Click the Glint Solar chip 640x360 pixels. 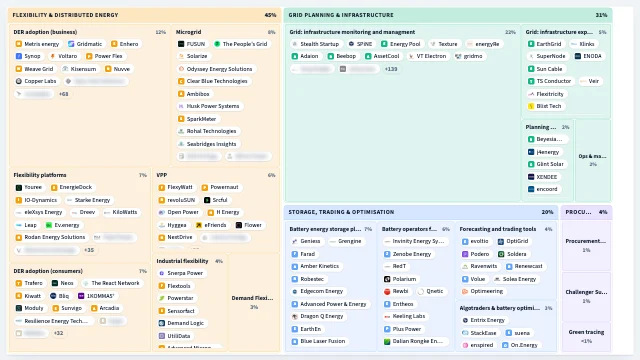(x=547, y=164)
